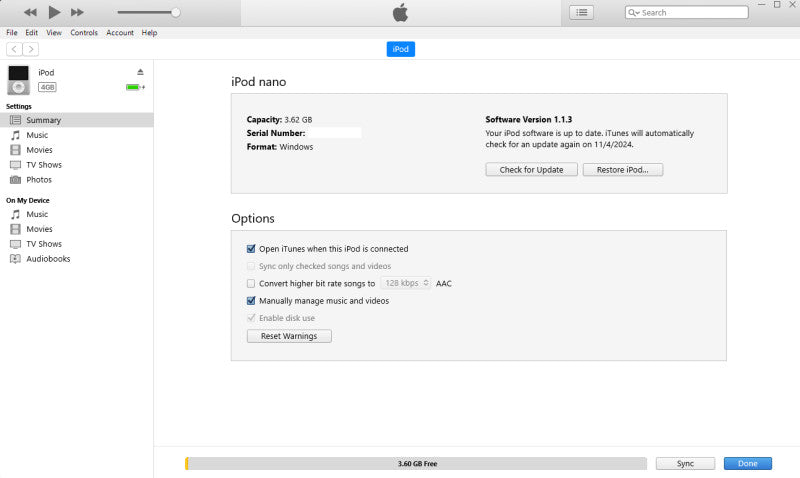This screenshot has height=478, width=800.
Task: Toggle Manually manage music and videos
Action: pyautogui.click(x=251, y=301)
